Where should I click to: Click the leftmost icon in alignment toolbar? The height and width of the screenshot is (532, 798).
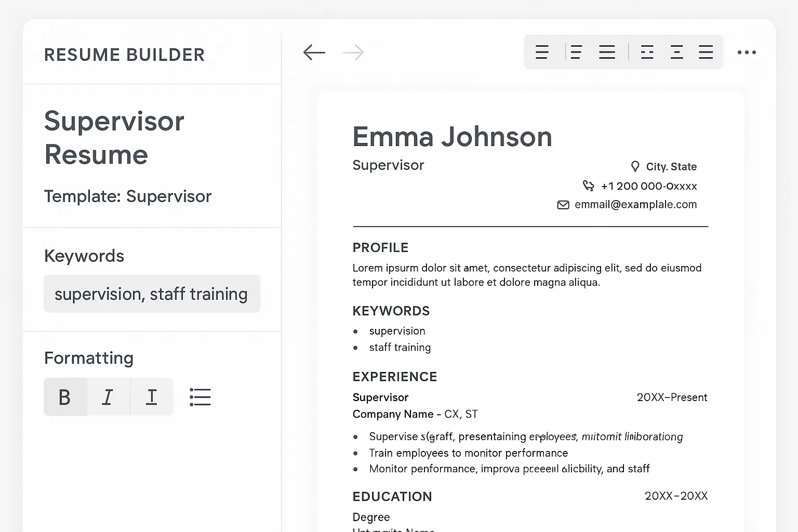point(542,52)
